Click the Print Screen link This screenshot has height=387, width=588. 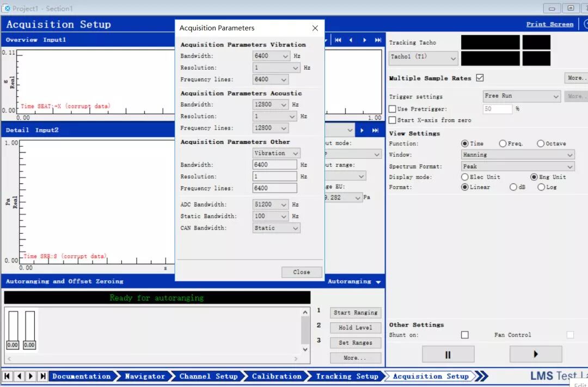(x=550, y=24)
